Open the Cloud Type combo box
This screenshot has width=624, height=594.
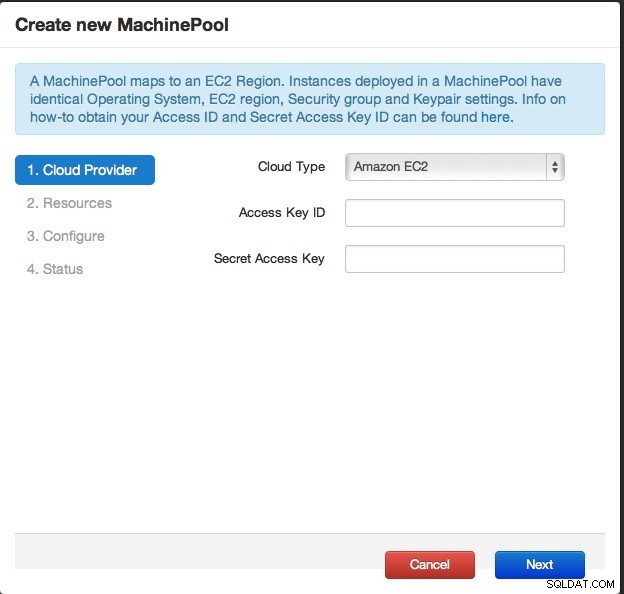(454, 167)
